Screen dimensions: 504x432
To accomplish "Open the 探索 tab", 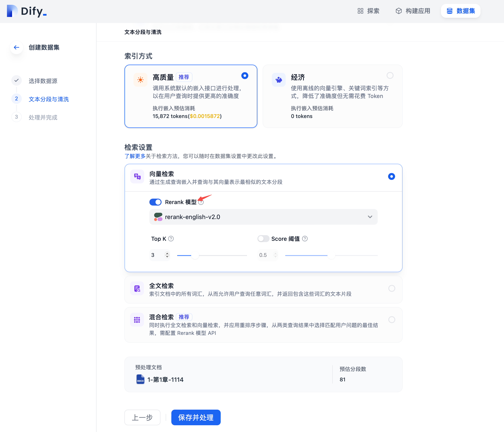I will (369, 11).
